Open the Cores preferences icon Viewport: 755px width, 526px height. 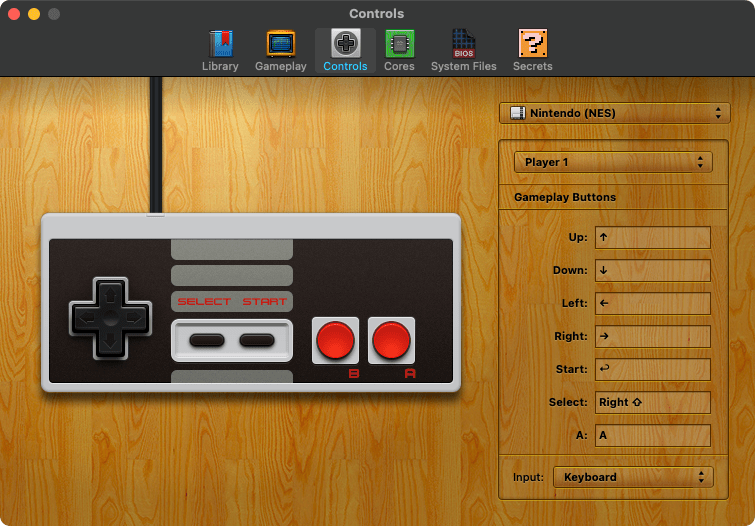(x=399, y=49)
